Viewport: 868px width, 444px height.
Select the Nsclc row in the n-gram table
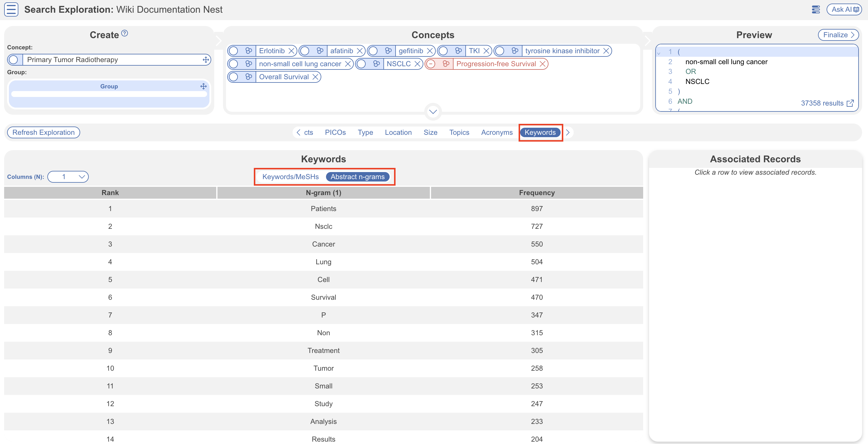(323, 226)
